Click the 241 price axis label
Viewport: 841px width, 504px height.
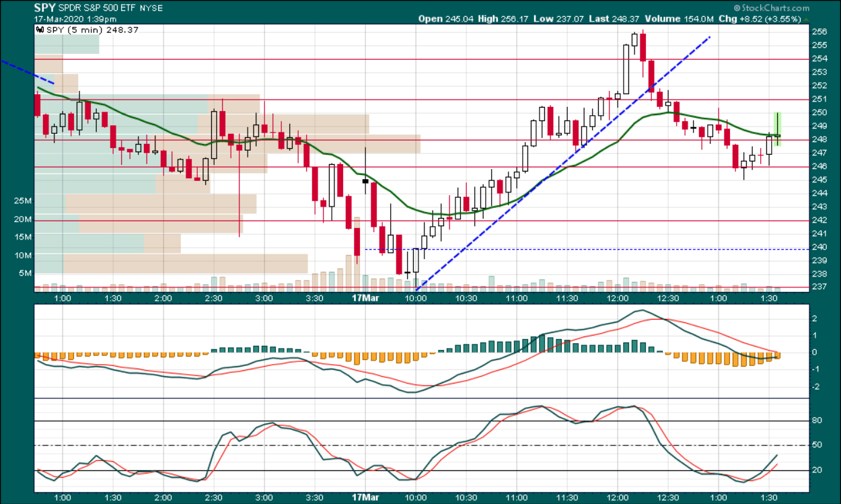click(820, 233)
